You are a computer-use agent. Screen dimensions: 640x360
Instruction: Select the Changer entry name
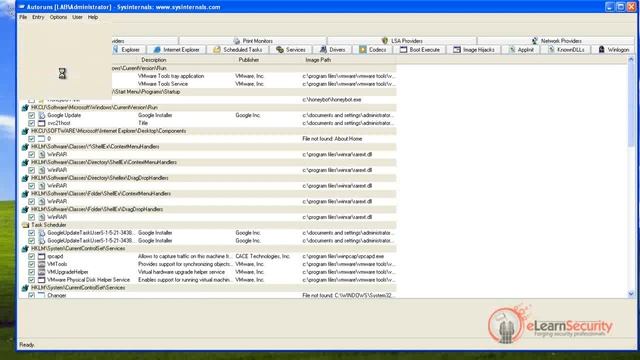pyautogui.click(x=57, y=296)
